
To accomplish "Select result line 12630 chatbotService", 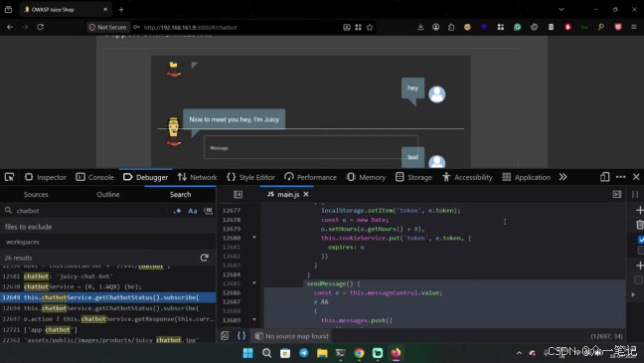I will [x=108, y=286].
